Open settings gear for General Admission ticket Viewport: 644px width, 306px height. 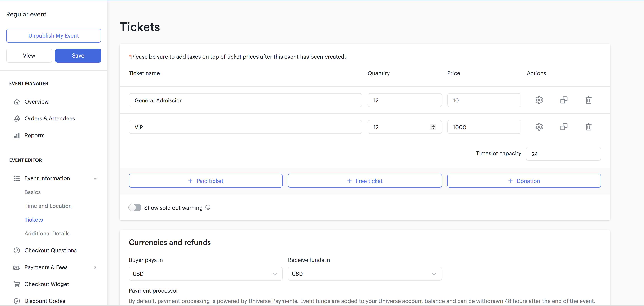(x=539, y=100)
